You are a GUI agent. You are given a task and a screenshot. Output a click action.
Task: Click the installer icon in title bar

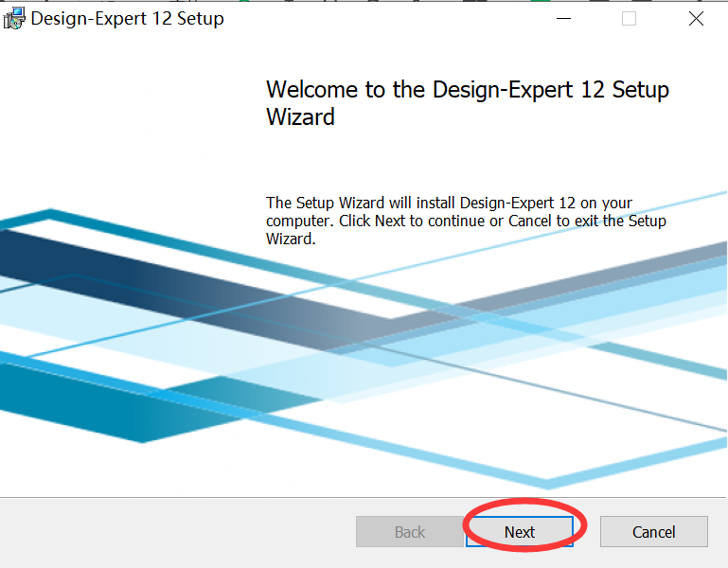click(14, 19)
